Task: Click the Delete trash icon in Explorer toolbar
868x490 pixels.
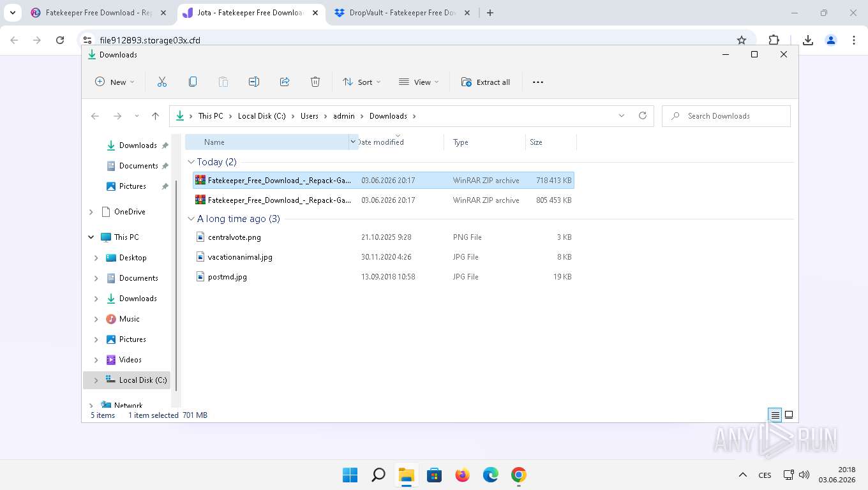Action: 315,82
